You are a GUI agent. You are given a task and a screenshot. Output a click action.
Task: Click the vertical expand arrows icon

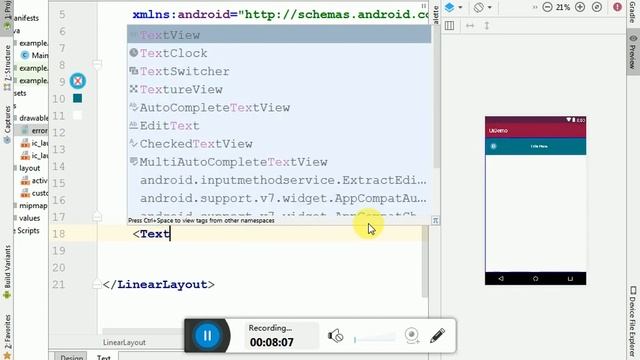487,26
